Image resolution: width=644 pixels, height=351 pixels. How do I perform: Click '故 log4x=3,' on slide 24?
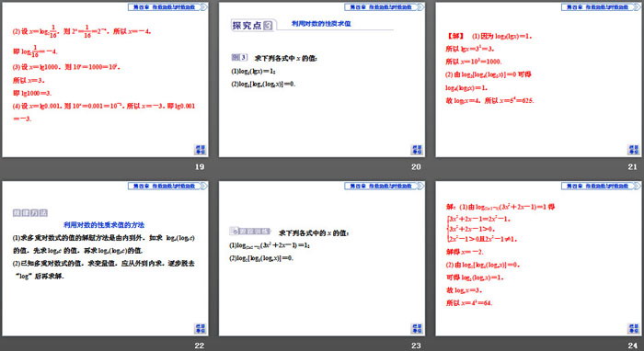click(x=464, y=290)
